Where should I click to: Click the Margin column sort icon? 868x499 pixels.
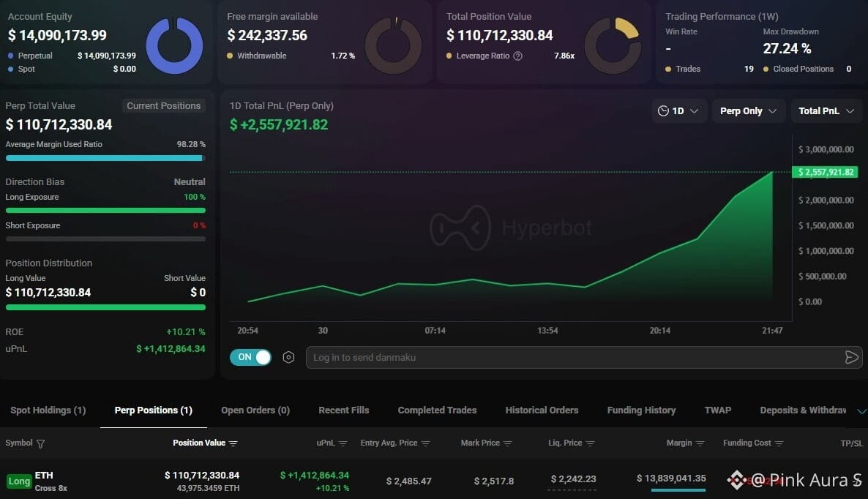pyautogui.click(x=700, y=443)
